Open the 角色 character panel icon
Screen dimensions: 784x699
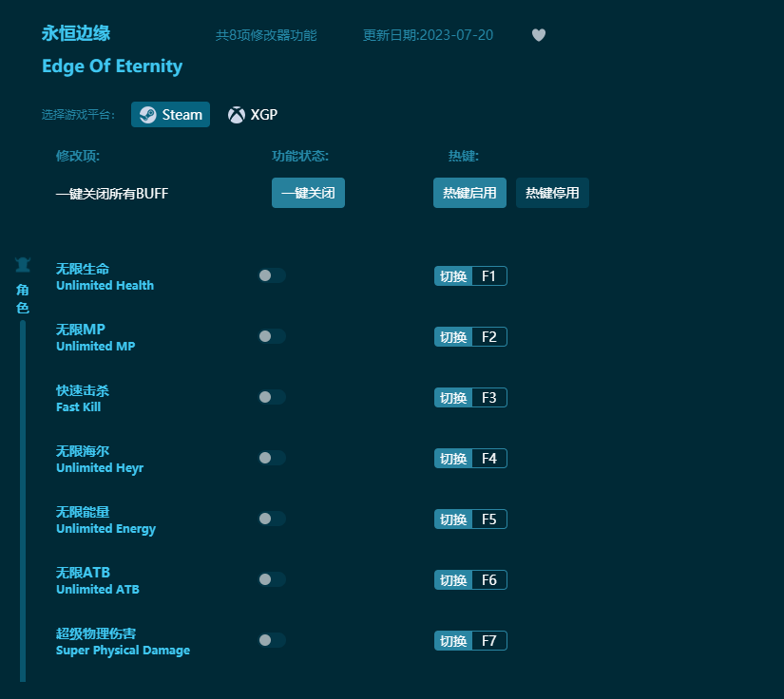(x=22, y=265)
